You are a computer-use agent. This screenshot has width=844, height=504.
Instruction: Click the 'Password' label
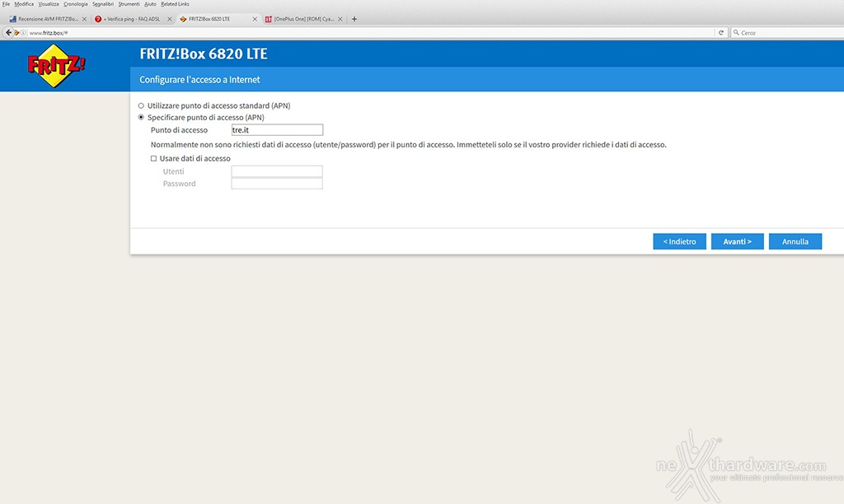[x=179, y=184]
